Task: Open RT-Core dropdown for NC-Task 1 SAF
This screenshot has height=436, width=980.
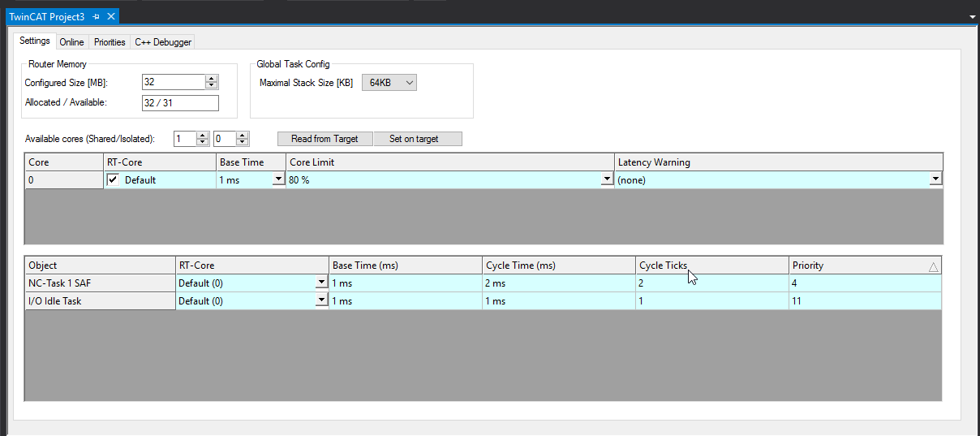Action: pyautogui.click(x=321, y=283)
